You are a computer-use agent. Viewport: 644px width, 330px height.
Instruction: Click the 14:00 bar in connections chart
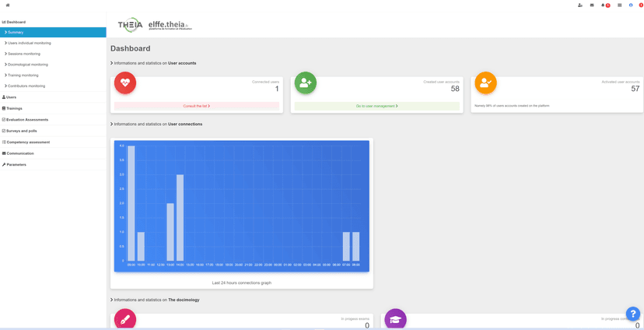tap(180, 217)
